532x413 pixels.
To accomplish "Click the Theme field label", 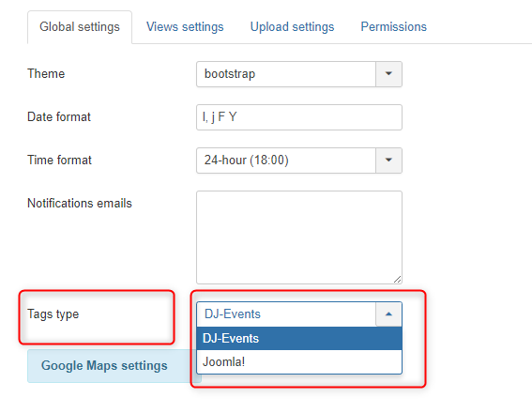I will (x=46, y=73).
